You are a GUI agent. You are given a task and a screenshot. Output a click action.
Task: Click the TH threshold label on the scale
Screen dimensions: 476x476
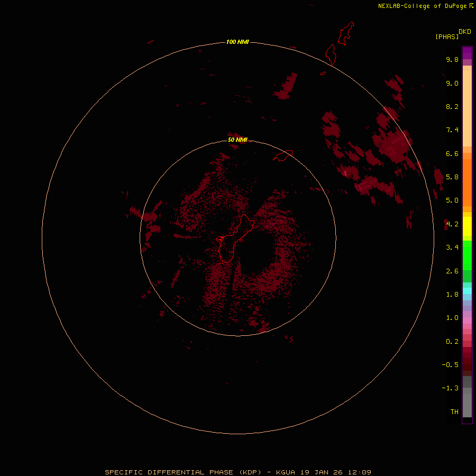point(454,411)
